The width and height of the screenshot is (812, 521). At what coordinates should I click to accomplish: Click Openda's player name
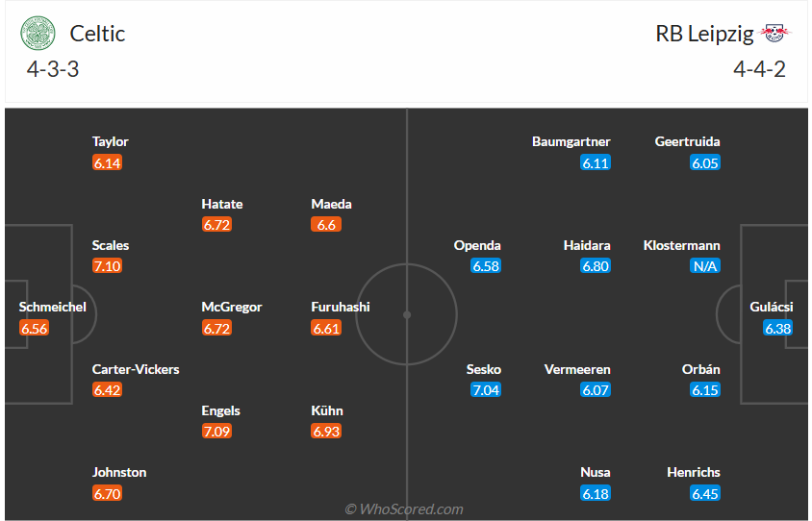(477, 245)
